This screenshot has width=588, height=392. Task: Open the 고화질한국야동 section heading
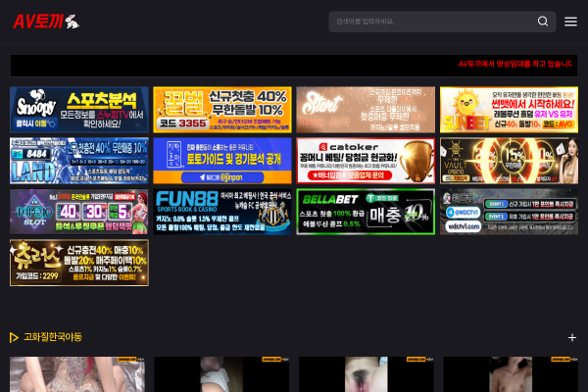click(x=53, y=337)
